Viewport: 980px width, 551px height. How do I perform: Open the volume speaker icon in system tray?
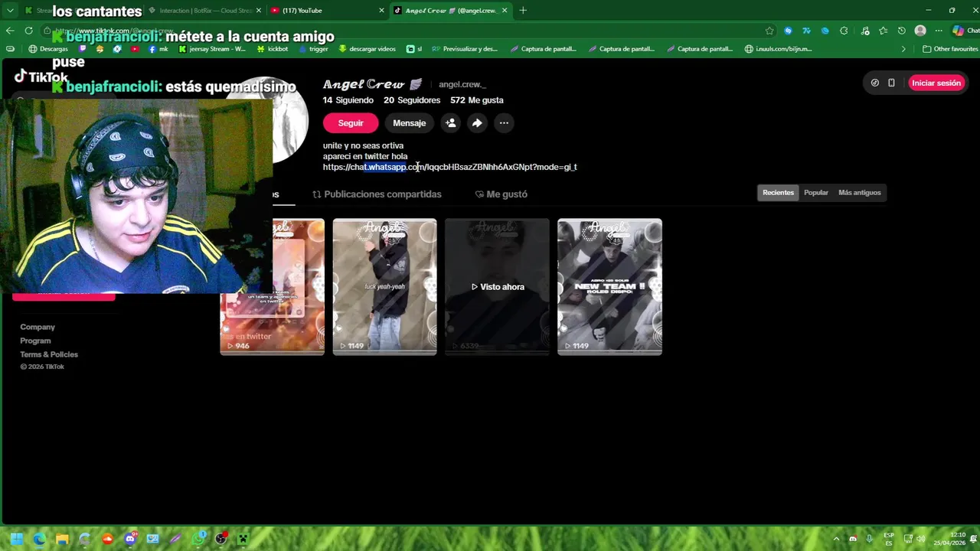coord(921,539)
